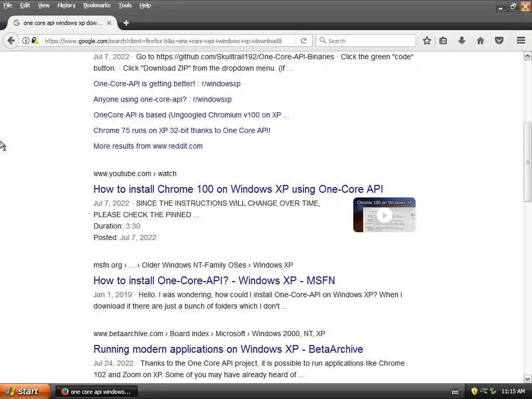Click the URL address bar field
Image resolution: width=532 pixels, height=399 pixels.
163,41
